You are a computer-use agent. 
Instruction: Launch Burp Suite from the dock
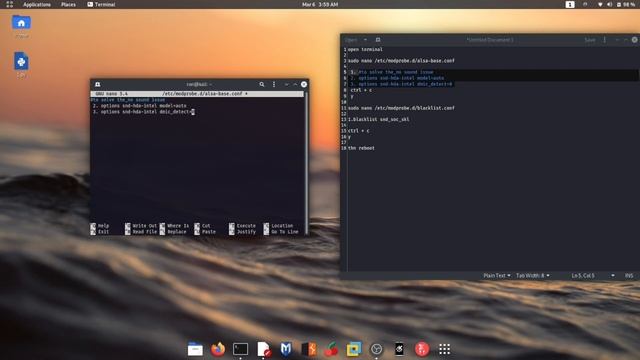tap(309, 349)
